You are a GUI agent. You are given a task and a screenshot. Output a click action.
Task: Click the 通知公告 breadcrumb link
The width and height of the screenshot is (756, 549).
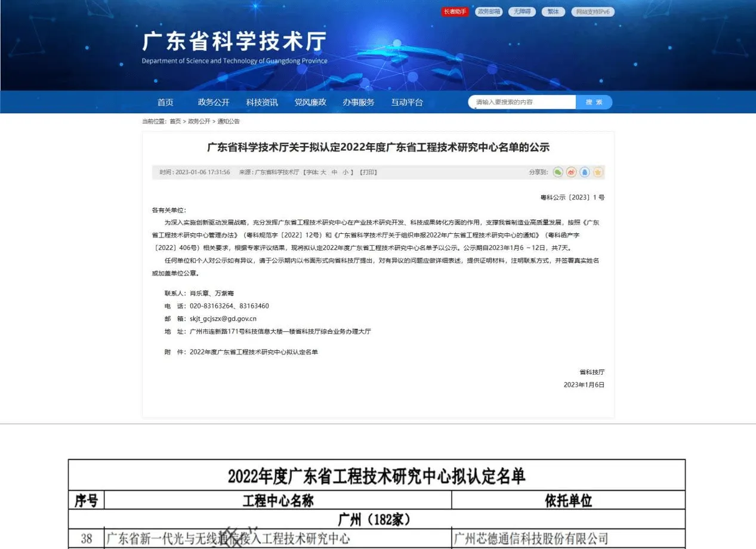tap(229, 122)
